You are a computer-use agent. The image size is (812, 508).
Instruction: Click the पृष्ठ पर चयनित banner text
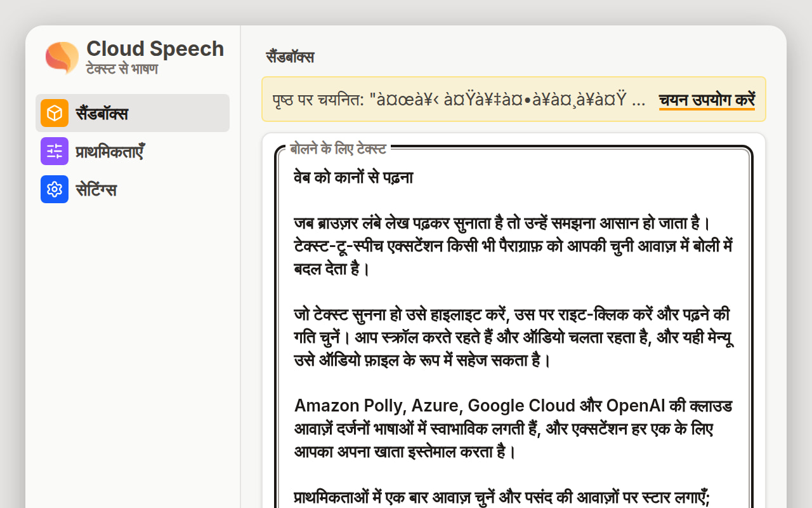[x=459, y=100]
